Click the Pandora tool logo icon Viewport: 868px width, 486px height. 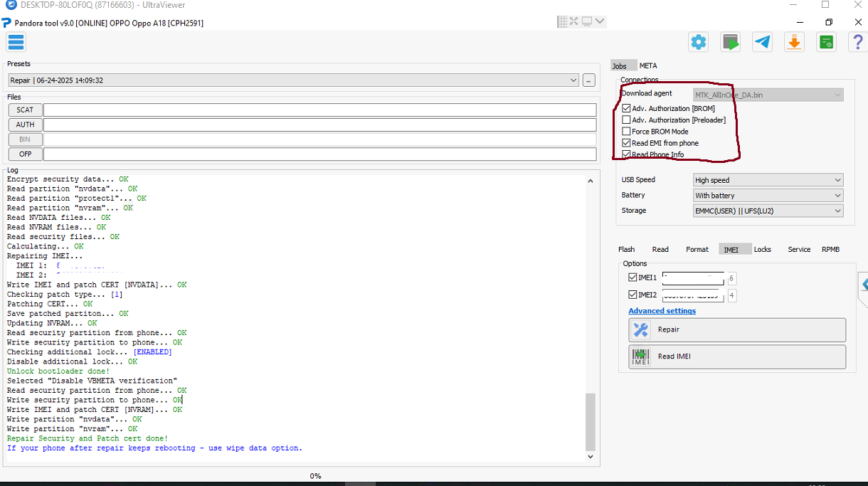pyautogui.click(x=7, y=23)
